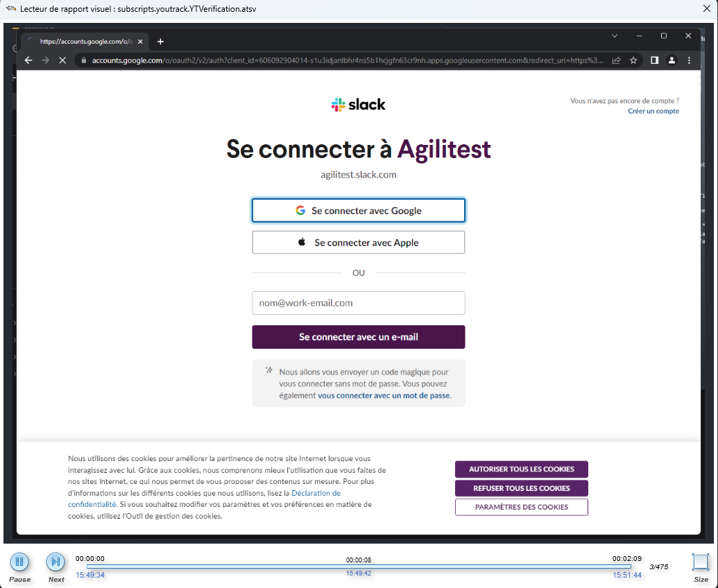The height and width of the screenshot is (588, 718).
Task: Click the Apple logo icon
Action: coord(302,242)
